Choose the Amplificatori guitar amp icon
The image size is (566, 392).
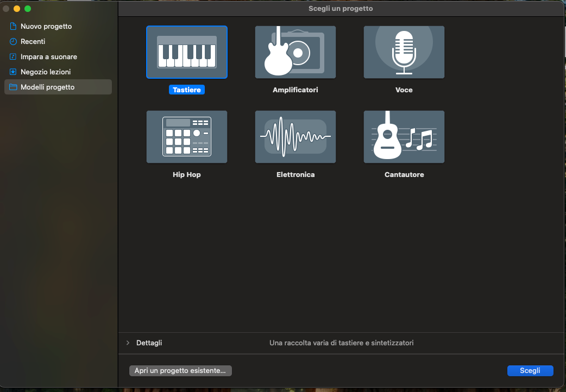click(x=295, y=52)
